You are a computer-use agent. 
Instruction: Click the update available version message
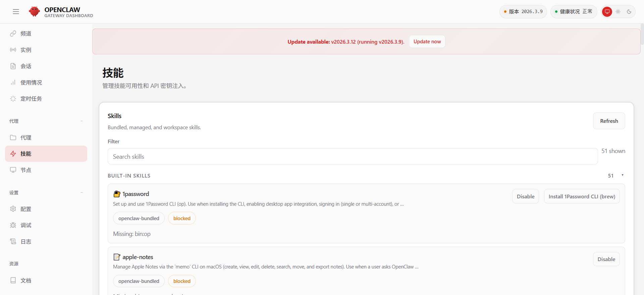pyautogui.click(x=346, y=42)
